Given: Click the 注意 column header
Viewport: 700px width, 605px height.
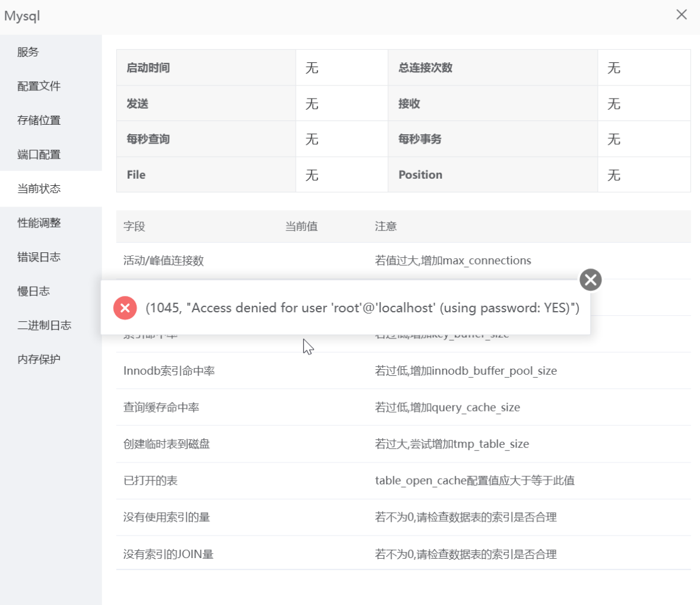Looking at the screenshot, I should pyautogui.click(x=386, y=226).
